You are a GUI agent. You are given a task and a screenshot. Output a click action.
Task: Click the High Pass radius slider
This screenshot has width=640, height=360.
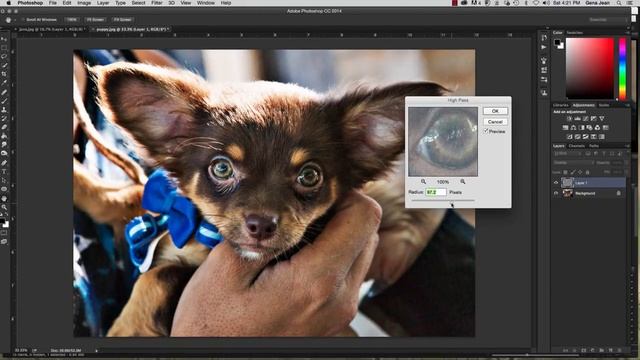443,200
